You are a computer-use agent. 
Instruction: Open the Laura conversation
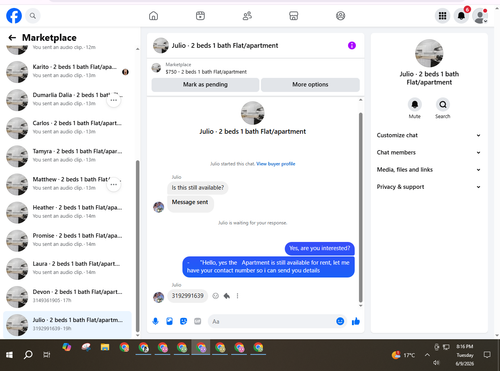click(67, 269)
